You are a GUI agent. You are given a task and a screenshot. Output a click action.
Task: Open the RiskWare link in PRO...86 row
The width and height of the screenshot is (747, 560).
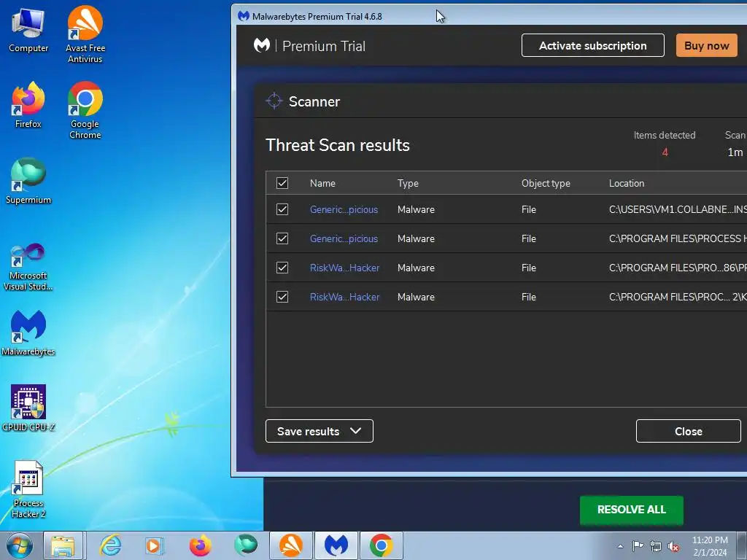click(344, 268)
